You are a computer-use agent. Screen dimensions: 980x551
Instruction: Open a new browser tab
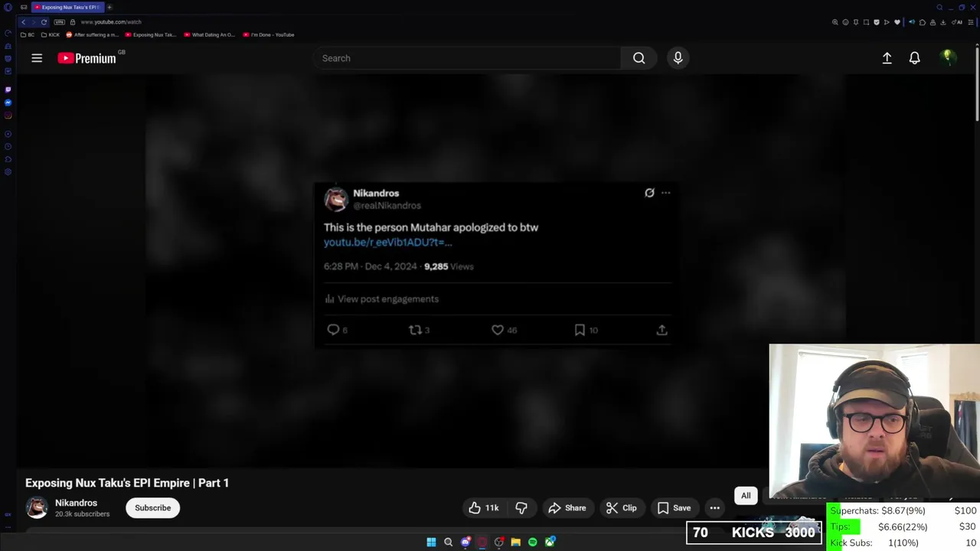pos(109,7)
